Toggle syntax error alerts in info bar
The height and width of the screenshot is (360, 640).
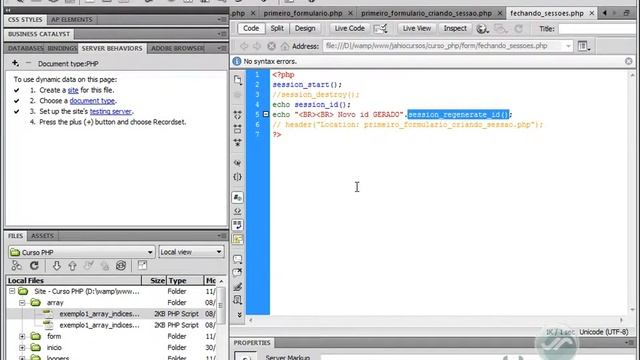tap(238, 239)
